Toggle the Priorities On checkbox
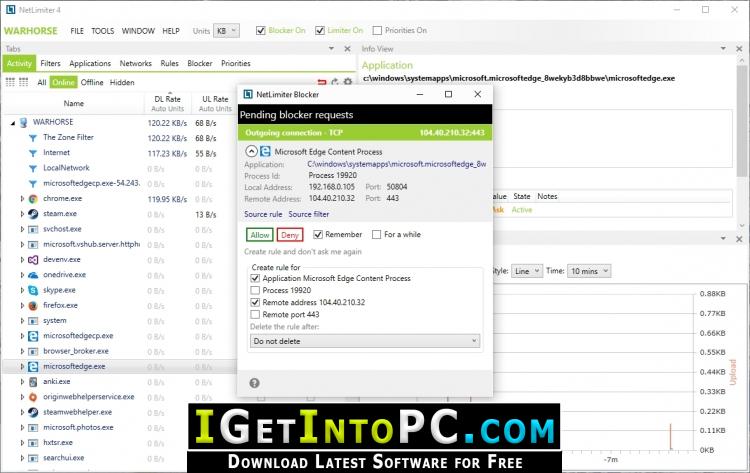The width and height of the screenshot is (750, 473). pyautogui.click(x=377, y=31)
